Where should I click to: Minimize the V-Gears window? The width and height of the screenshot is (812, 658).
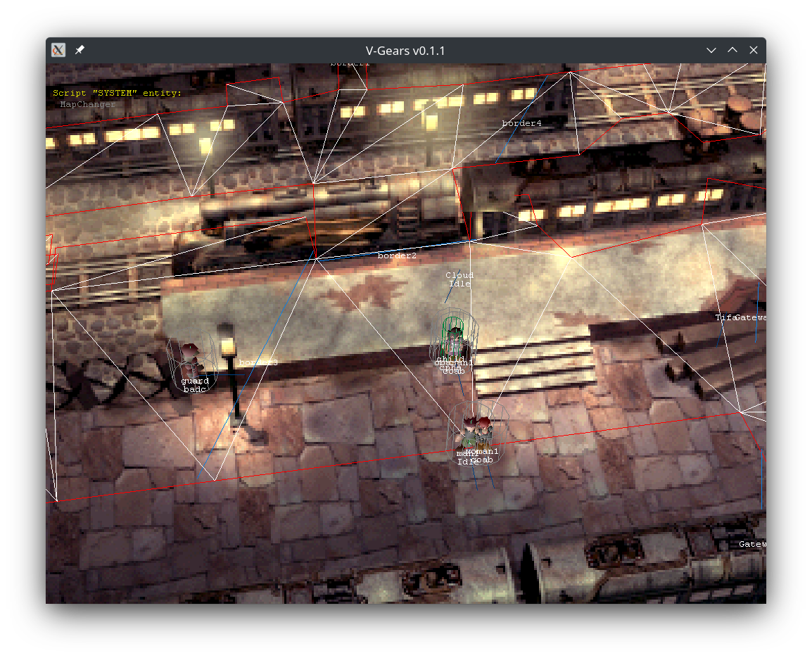711,50
